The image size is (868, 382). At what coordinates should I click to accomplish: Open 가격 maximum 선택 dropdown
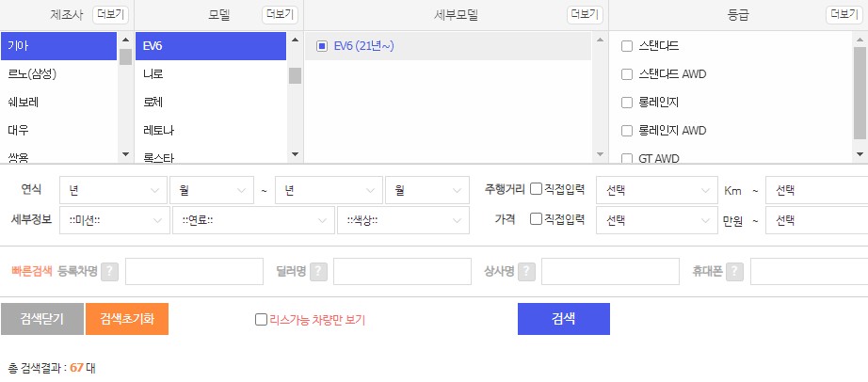point(817,220)
